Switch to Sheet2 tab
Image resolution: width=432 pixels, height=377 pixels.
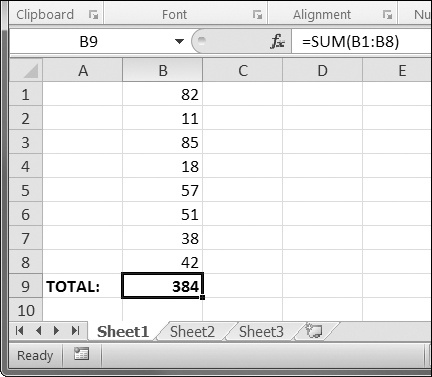[x=192, y=332]
